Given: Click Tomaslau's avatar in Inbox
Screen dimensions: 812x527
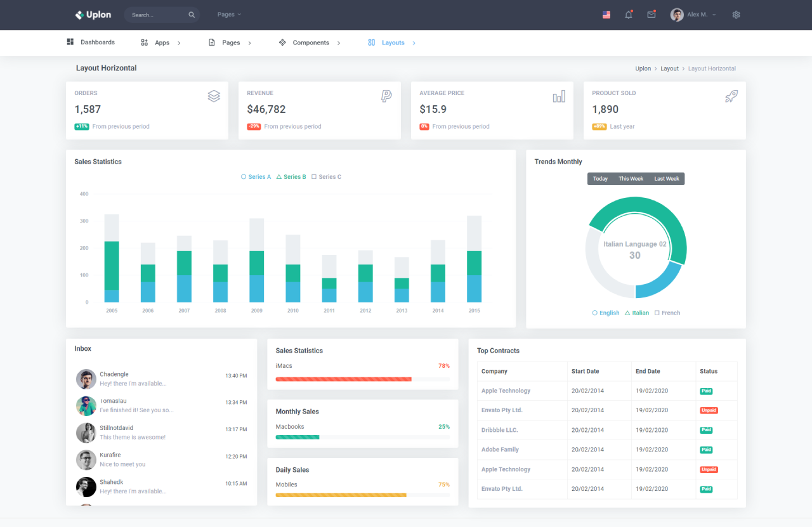Looking at the screenshot, I should (86, 406).
